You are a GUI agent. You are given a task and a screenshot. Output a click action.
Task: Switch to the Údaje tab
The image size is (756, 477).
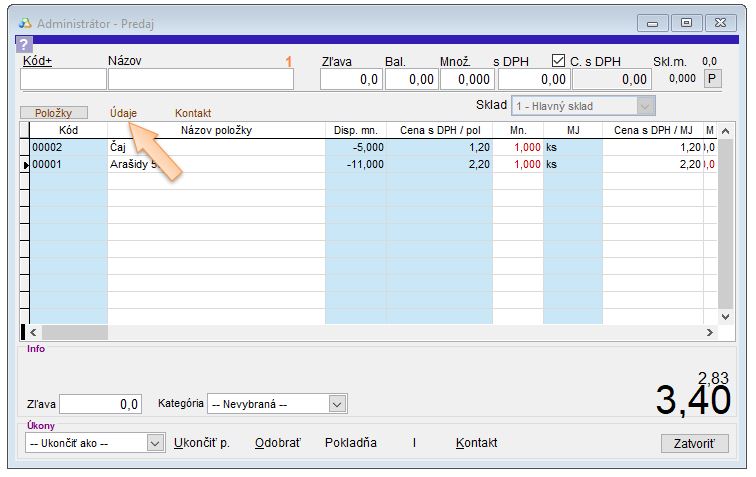click(123, 113)
